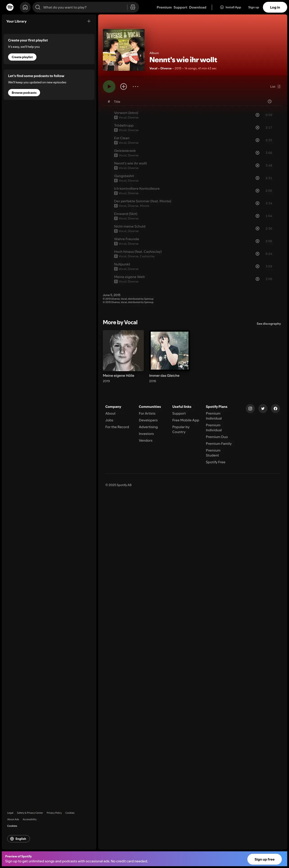Go to Home via the house icon
The height and width of the screenshot is (868, 289).
(x=25, y=7)
